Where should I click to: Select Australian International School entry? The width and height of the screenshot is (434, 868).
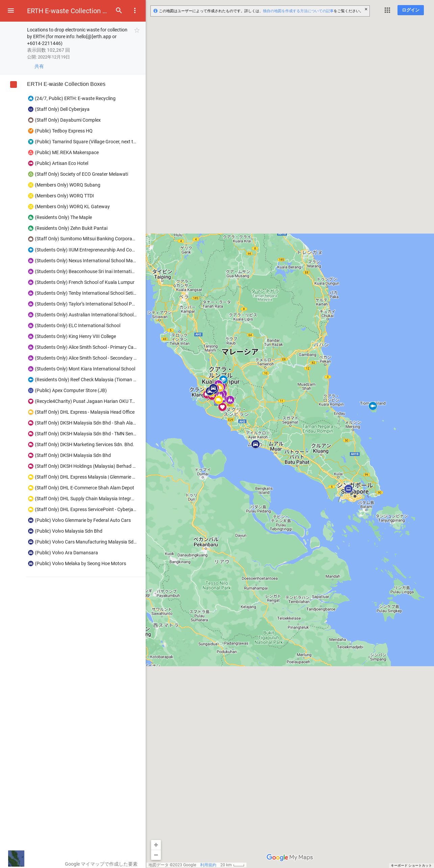(x=82, y=315)
